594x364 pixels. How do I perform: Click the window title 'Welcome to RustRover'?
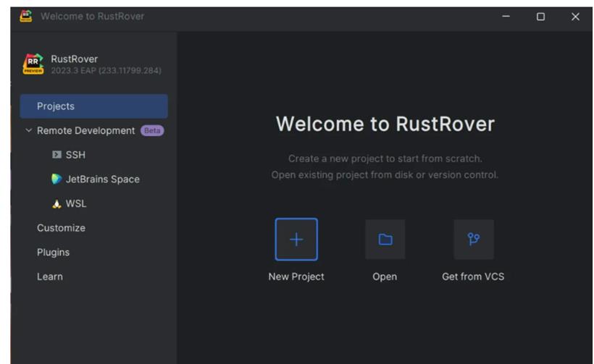pyautogui.click(x=93, y=16)
